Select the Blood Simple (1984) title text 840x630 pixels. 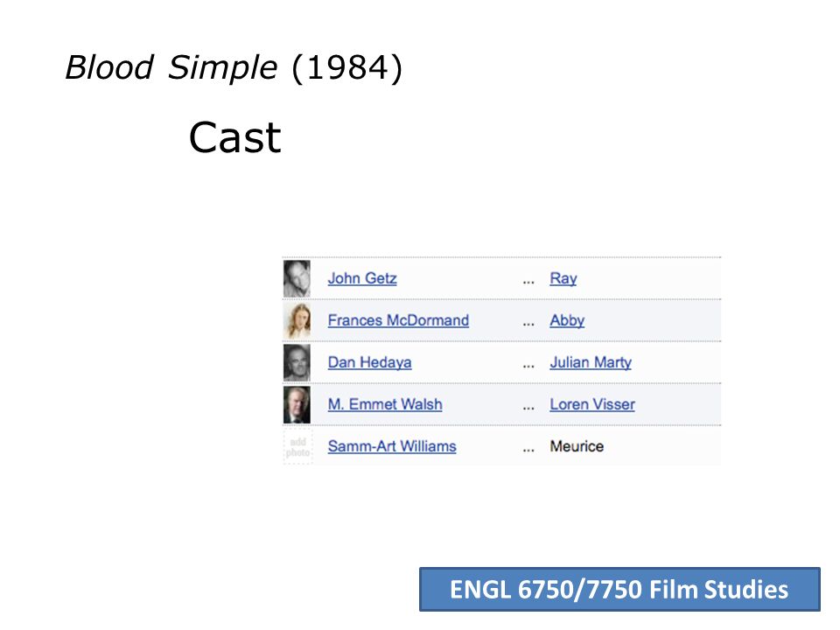click(x=234, y=67)
